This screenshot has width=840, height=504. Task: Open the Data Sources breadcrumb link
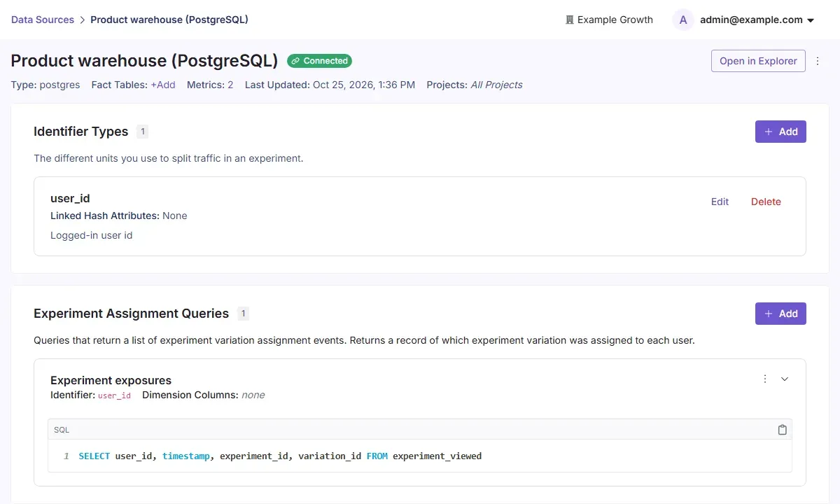pyautogui.click(x=43, y=20)
